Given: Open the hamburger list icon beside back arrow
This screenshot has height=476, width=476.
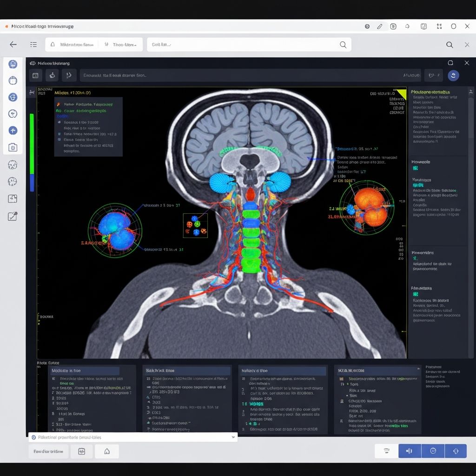Looking at the screenshot, I should pyautogui.click(x=33, y=45).
